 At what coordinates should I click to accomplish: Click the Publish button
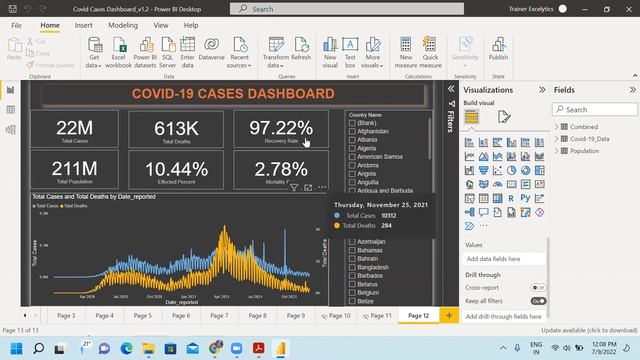[498, 49]
